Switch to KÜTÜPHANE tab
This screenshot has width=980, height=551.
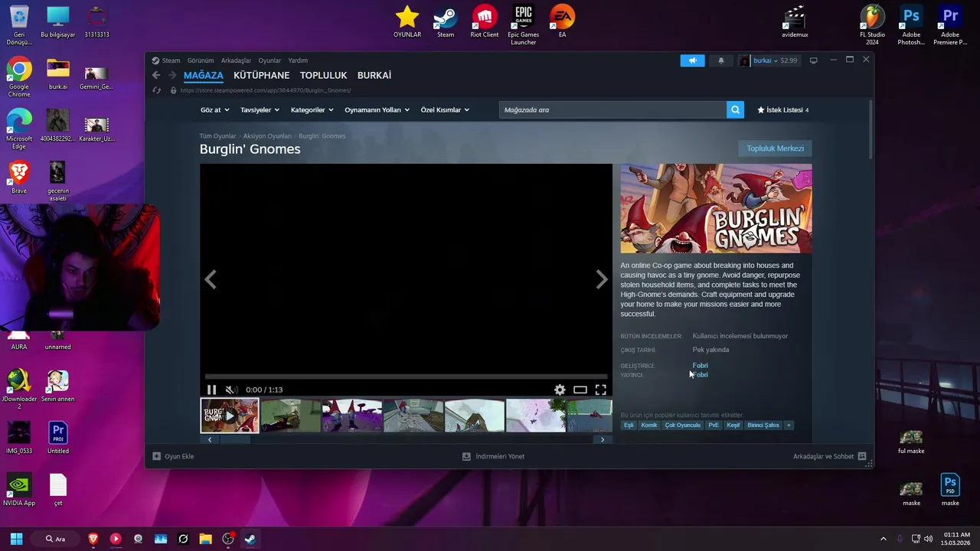point(262,75)
